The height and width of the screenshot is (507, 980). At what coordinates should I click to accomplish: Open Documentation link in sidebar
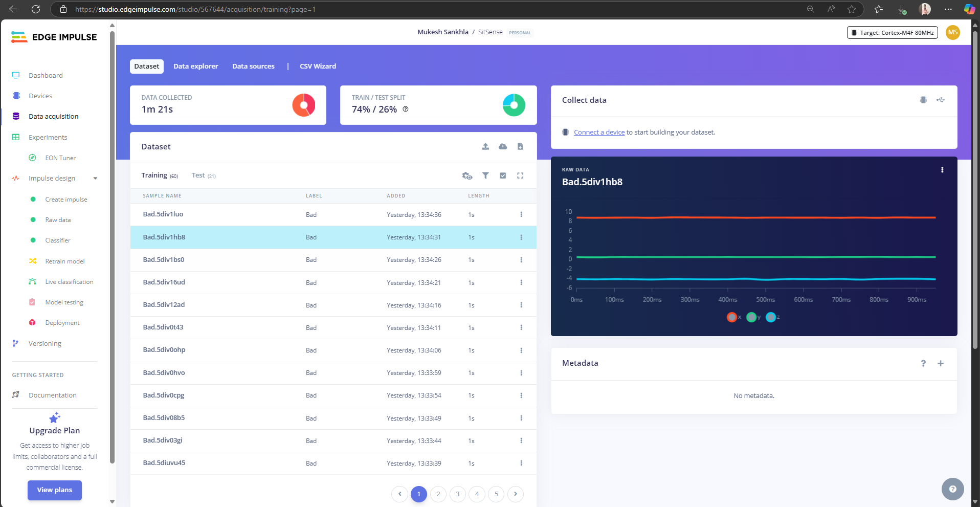click(x=52, y=395)
